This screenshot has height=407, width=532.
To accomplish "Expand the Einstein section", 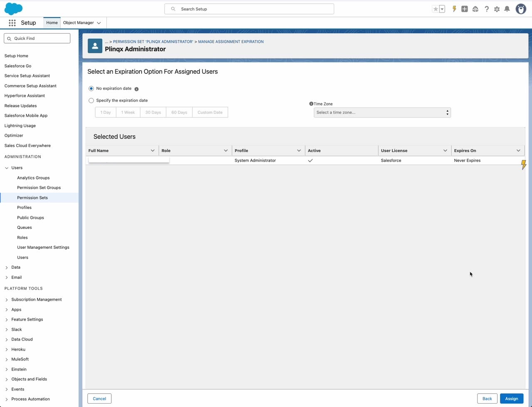I will point(7,369).
